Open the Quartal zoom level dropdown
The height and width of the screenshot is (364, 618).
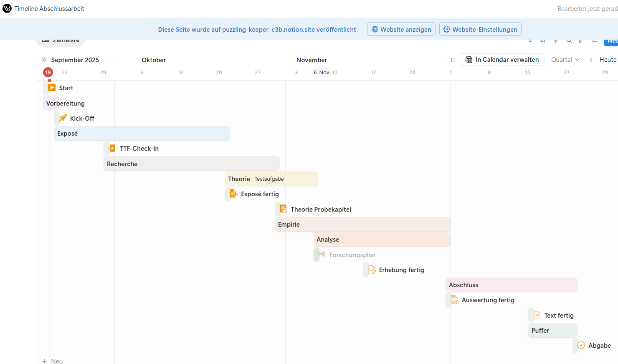tap(565, 59)
